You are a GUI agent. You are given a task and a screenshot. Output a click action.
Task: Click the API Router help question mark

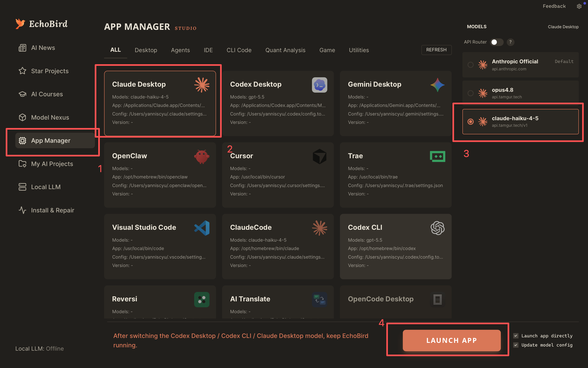tap(510, 42)
